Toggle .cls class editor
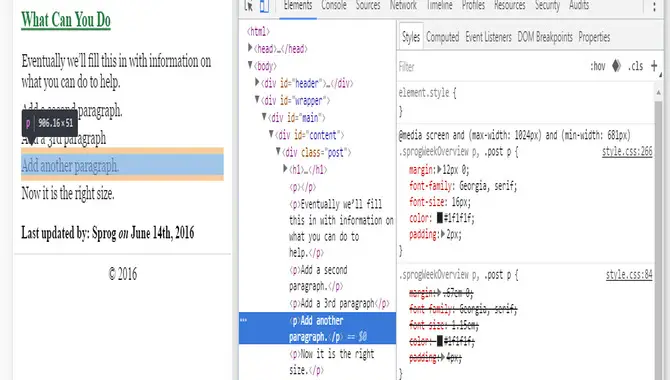This screenshot has height=380, width=670. [x=635, y=66]
